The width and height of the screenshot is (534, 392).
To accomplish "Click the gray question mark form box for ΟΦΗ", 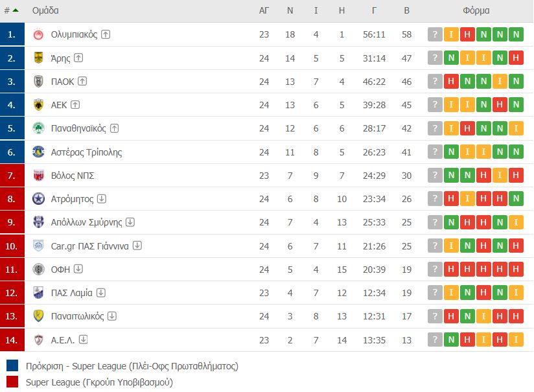I will 435,270.
